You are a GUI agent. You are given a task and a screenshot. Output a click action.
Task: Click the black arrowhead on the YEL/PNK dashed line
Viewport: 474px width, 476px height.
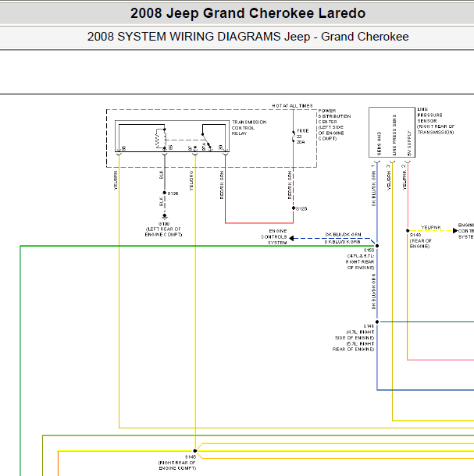coord(454,231)
